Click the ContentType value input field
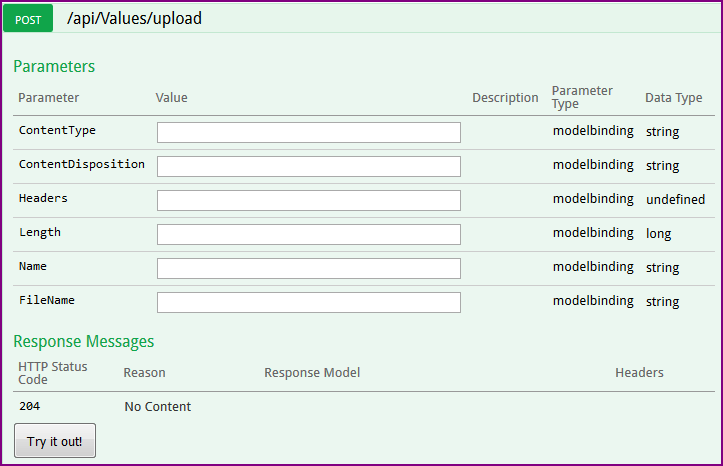The height and width of the screenshot is (466, 723). click(x=308, y=132)
